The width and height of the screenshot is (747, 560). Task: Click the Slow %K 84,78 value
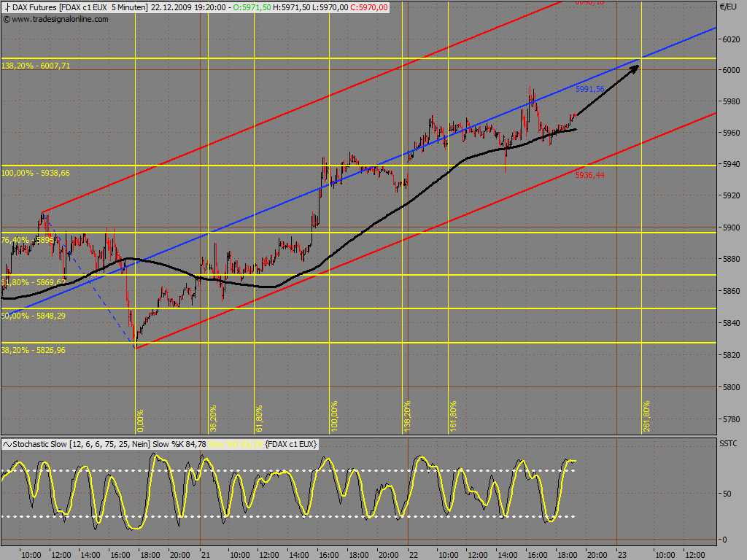179,444
